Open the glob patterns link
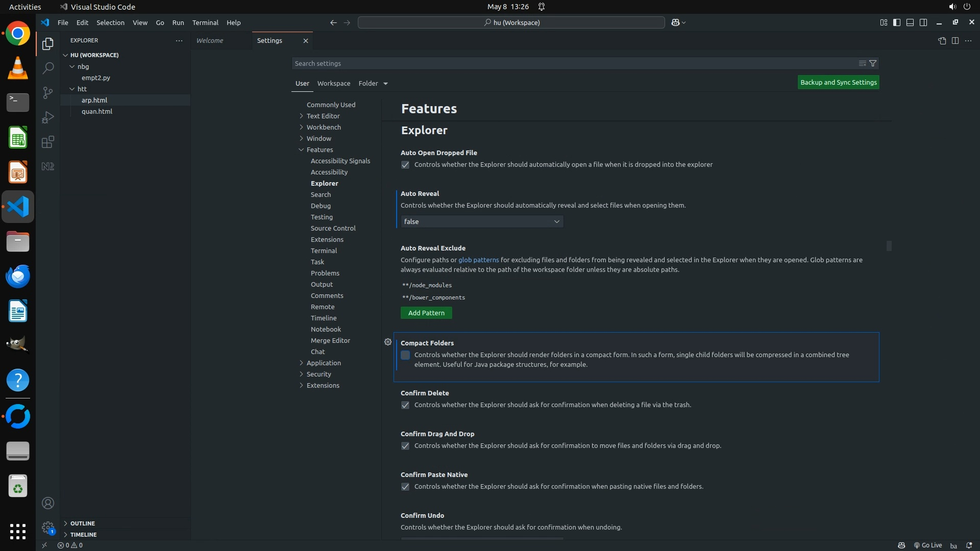The width and height of the screenshot is (980, 551). [x=478, y=260]
